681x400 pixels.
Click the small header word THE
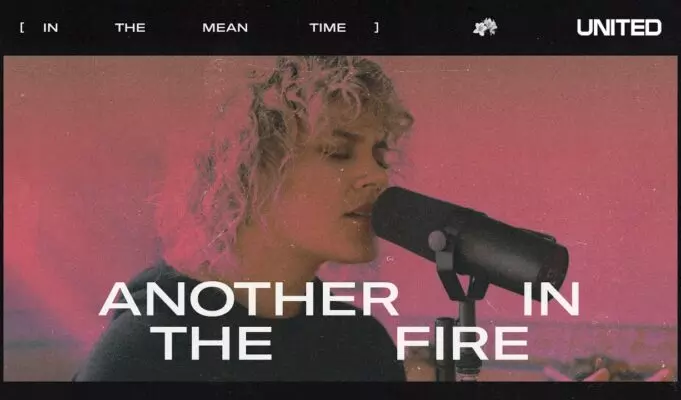pos(130,28)
